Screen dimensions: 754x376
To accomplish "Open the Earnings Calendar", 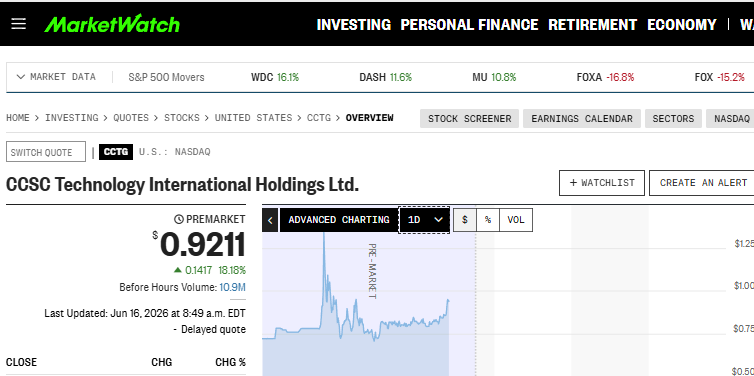I will point(582,119).
